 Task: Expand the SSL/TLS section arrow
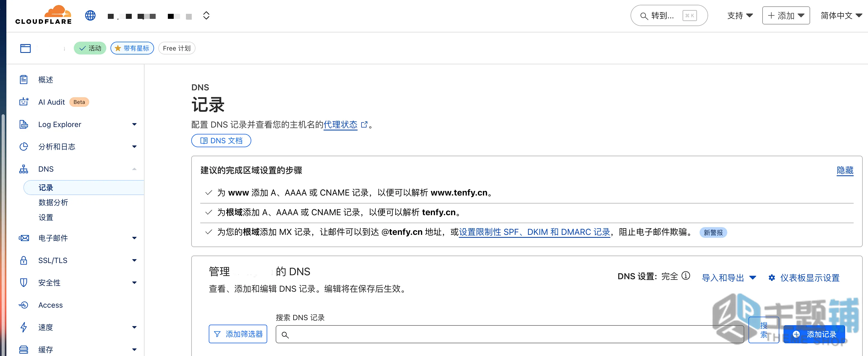[x=134, y=260]
